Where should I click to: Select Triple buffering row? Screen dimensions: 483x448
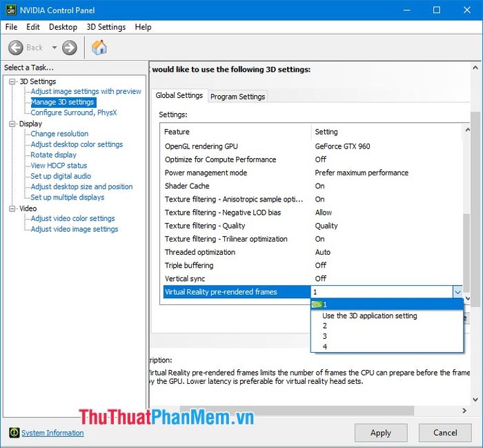tap(313, 266)
